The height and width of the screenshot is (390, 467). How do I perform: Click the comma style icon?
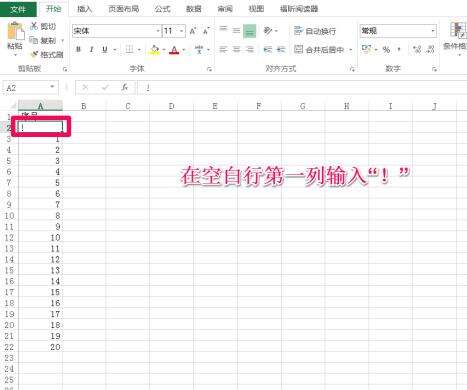click(399, 50)
